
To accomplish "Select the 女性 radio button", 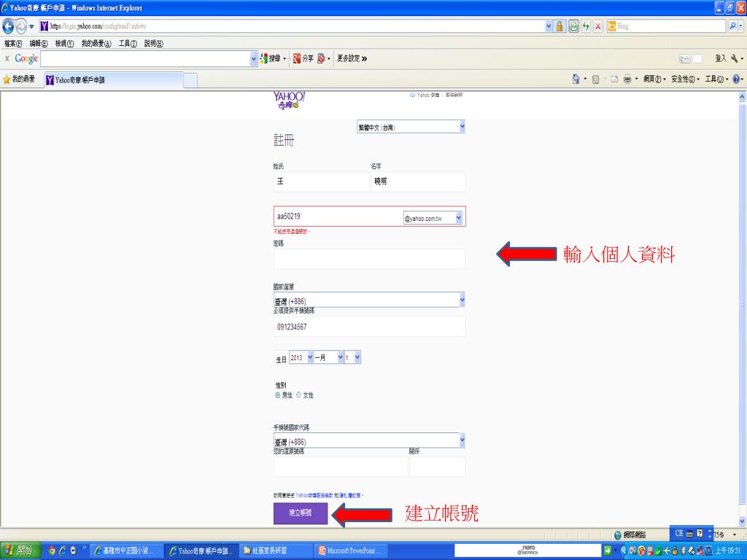I will click(298, 394).
